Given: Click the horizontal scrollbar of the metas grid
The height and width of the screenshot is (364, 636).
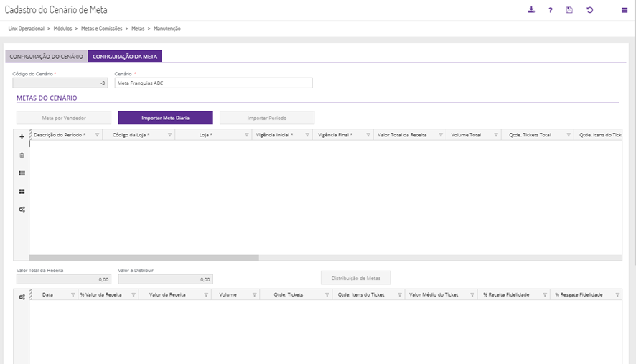Looking at the screenshot, I should click(144, 258).
